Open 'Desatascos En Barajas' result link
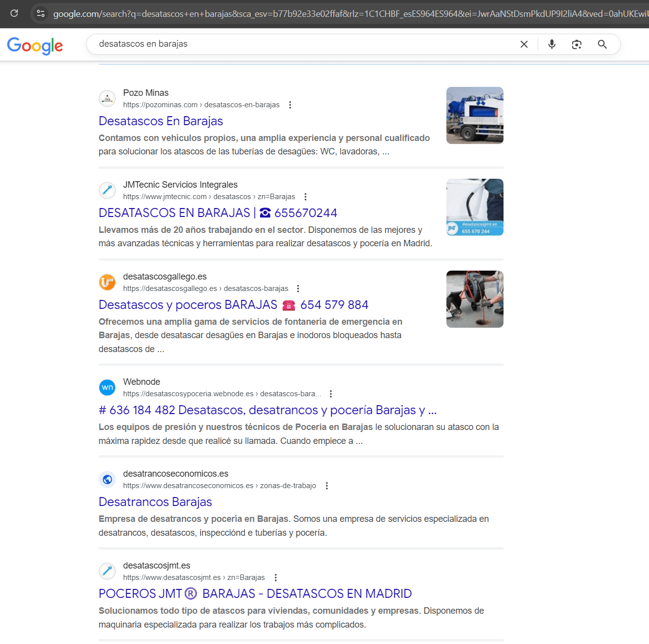 (161, 121)
